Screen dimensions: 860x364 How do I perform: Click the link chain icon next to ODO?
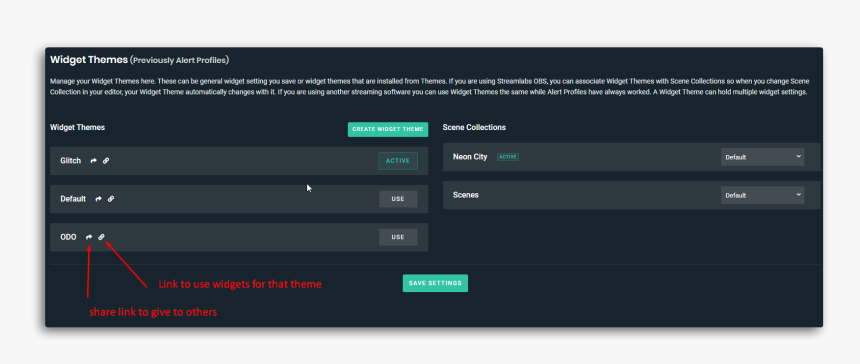tap(101, 237)
